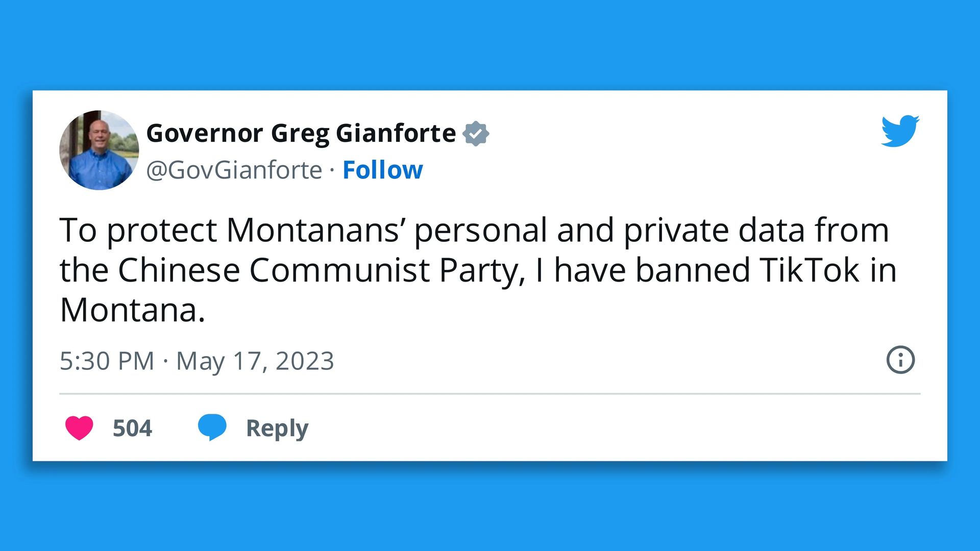Click the word TikTok in the tweet
This screenshot has height=551, width=980.
click(x=810, y=270)
